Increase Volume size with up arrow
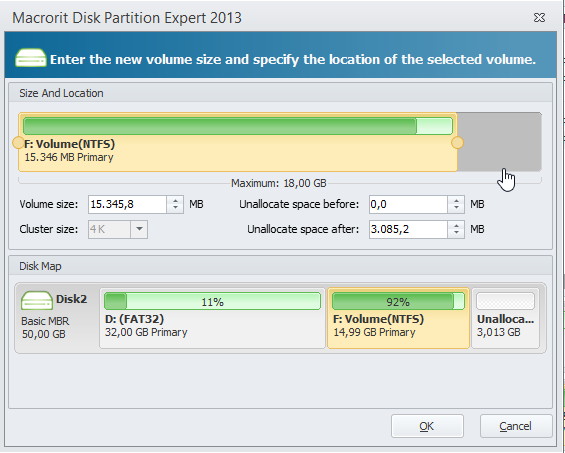Viewport: 565px width, 453px height. coord(175,200)
